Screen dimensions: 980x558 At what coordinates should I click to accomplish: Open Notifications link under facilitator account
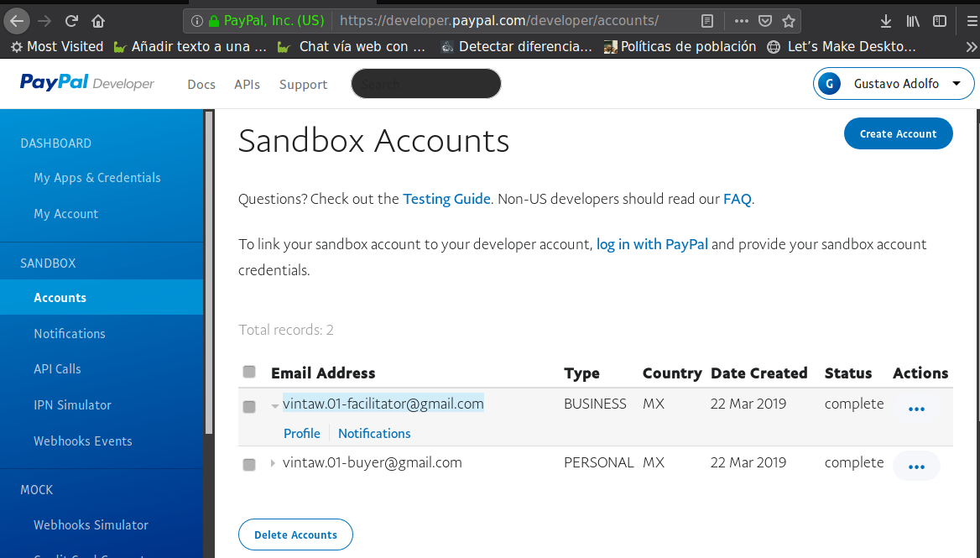click(x=374, y=434)
